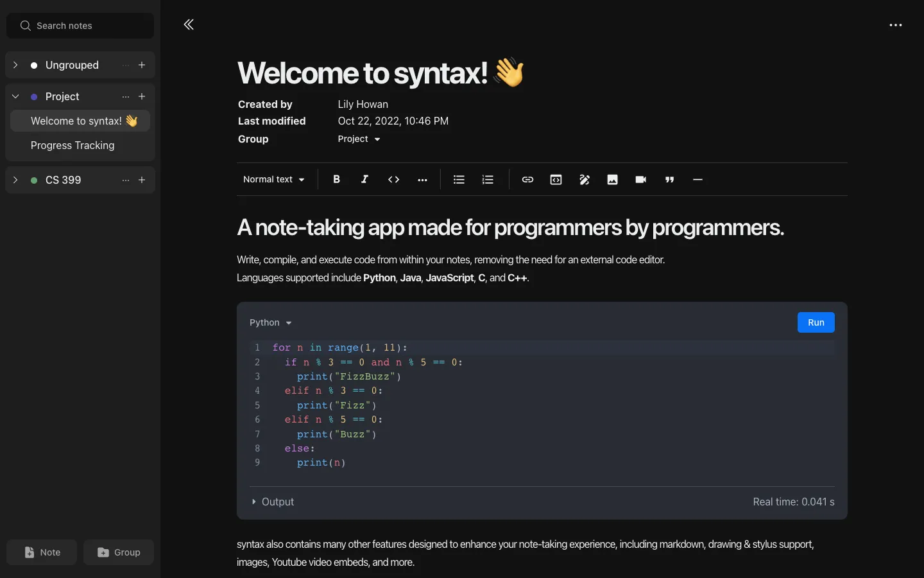Viewport: 924px width, 578px height.
Task: Run the FizzBuzz Python code
Action: [x=816, y=322]
